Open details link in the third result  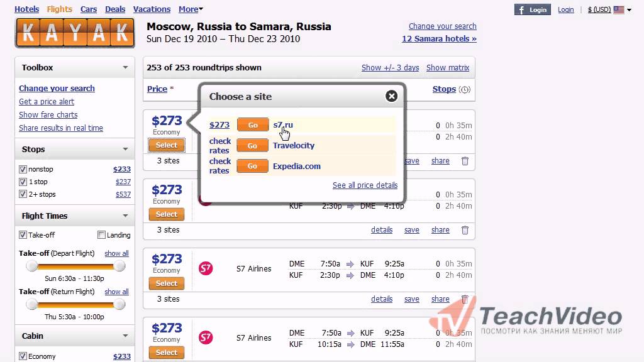tap(382, 299)
